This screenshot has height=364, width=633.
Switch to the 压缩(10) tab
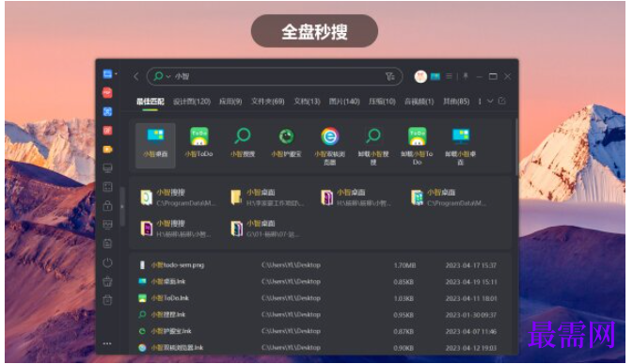point(382,102)
